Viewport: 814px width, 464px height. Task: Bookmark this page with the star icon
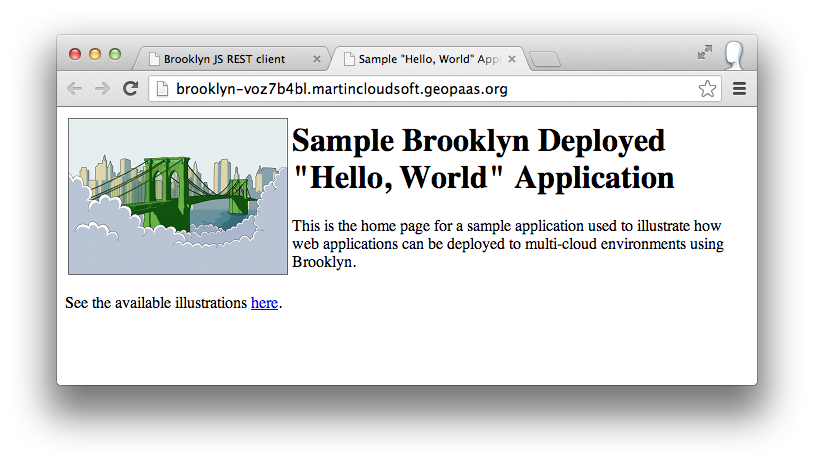pos(707,89)
